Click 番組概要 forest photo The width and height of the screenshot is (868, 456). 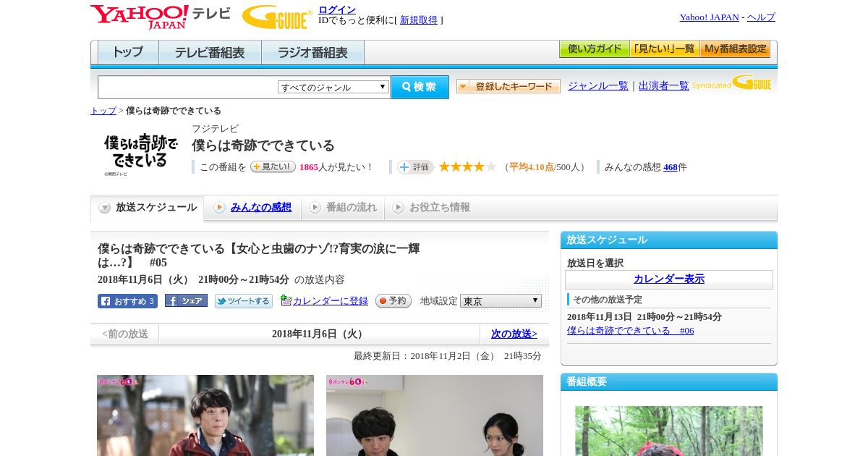pos(669,431)
